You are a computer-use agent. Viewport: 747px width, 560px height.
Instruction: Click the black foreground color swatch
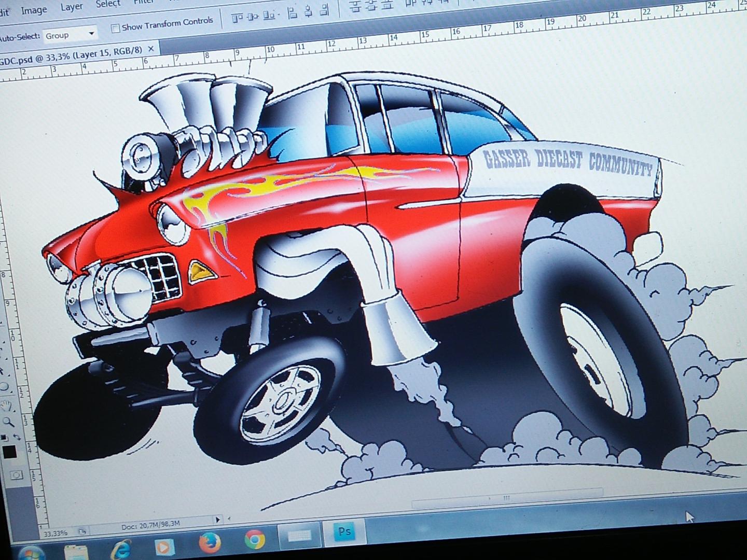[x=9, y=452]
